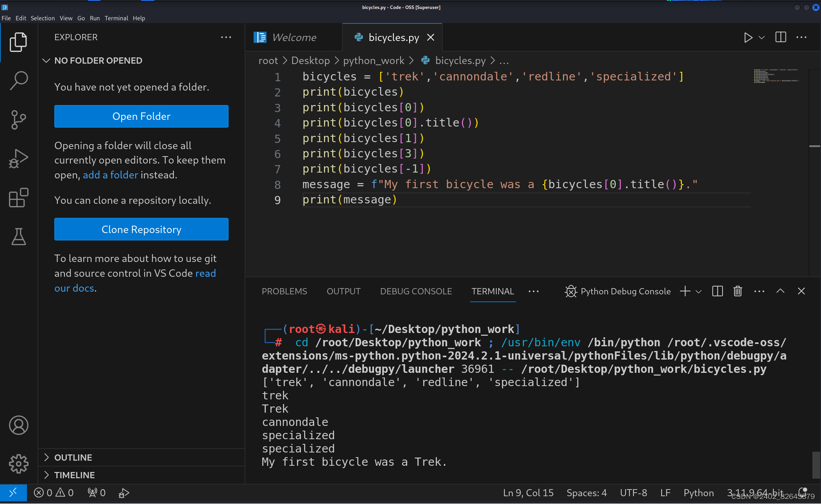Show additional panel views ellipsis
The width and height of the screenshot is (821, 504).
click(533, 291)
